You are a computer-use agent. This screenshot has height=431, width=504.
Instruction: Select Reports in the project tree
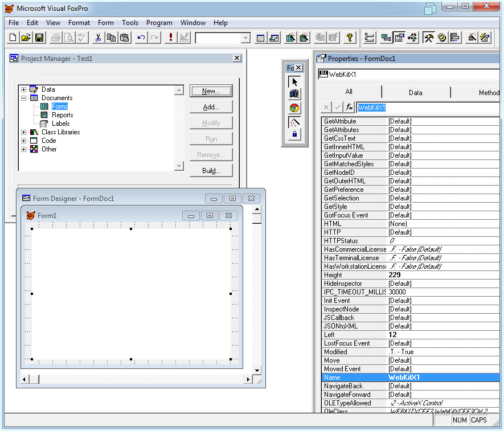[x=62, y=115]
